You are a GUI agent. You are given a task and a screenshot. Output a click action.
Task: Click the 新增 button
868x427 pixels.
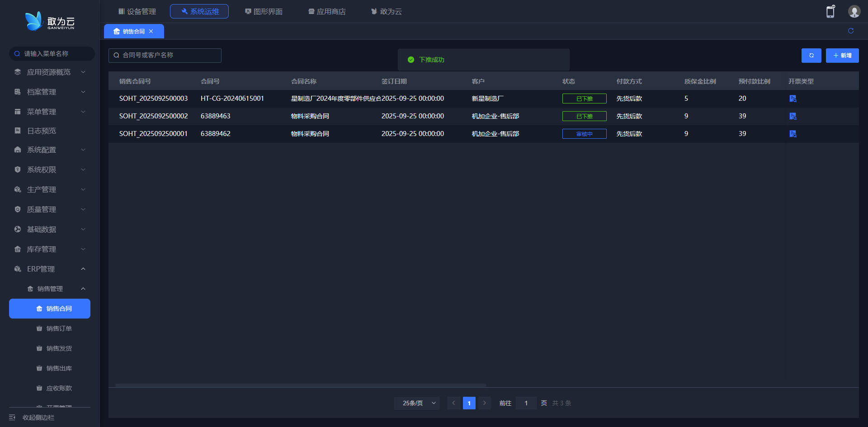(x=842, y=56)
